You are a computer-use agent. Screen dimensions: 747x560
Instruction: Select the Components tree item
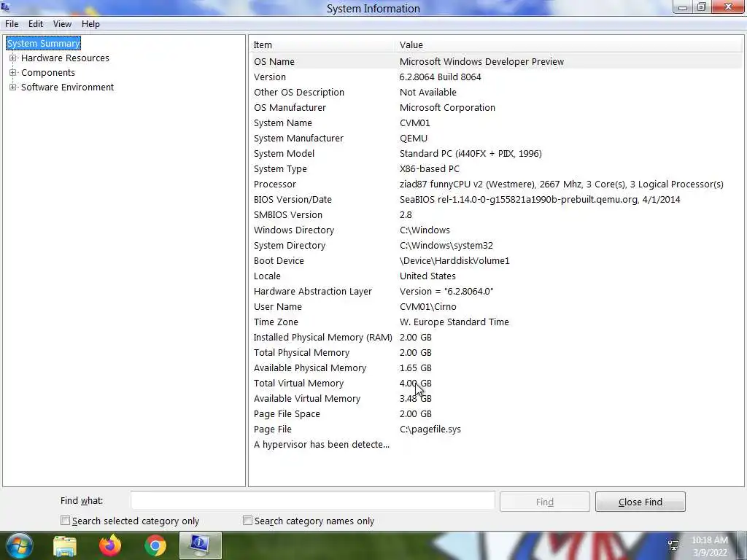(48, 72)
